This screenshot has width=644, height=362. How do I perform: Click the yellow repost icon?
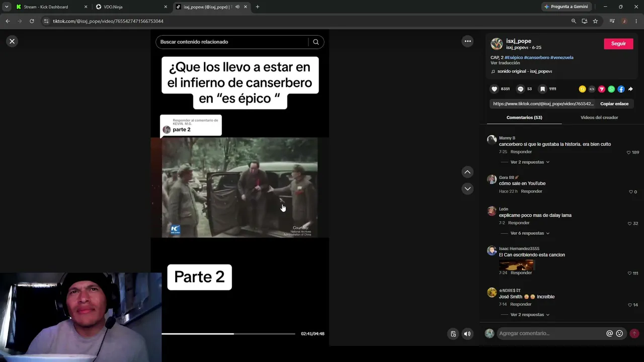pos(582,89)
